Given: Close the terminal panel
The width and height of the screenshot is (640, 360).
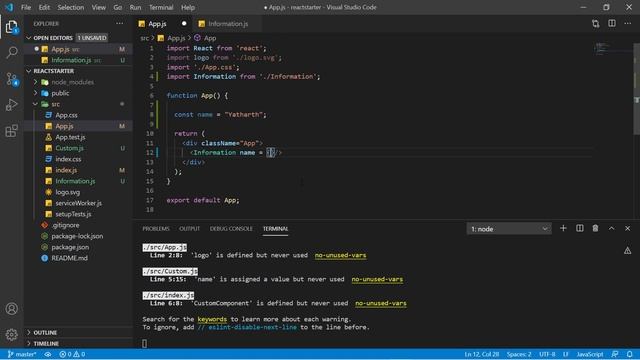Looking at the screenshot, I should [x=627, y=229].
